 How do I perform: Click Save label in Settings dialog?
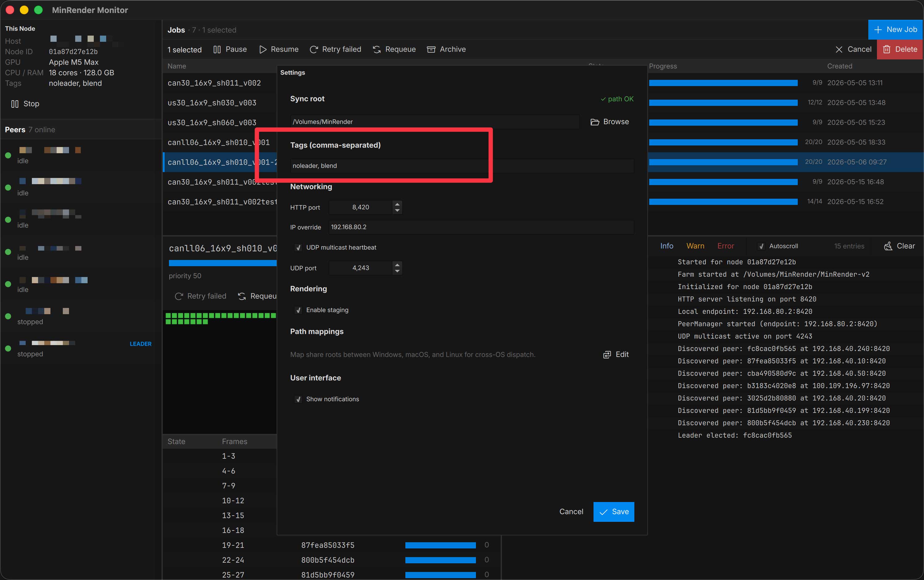[x=620, y=512]
